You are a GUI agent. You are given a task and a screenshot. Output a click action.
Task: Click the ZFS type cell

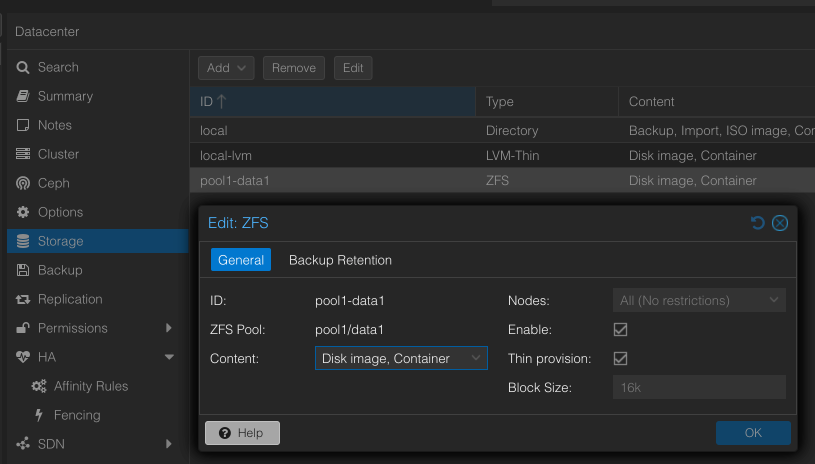(x=497, y=180)
